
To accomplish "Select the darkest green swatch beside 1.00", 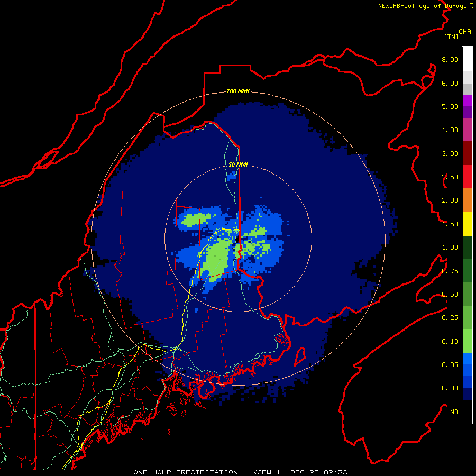I will pyautogui.click(x=467, y=248).
